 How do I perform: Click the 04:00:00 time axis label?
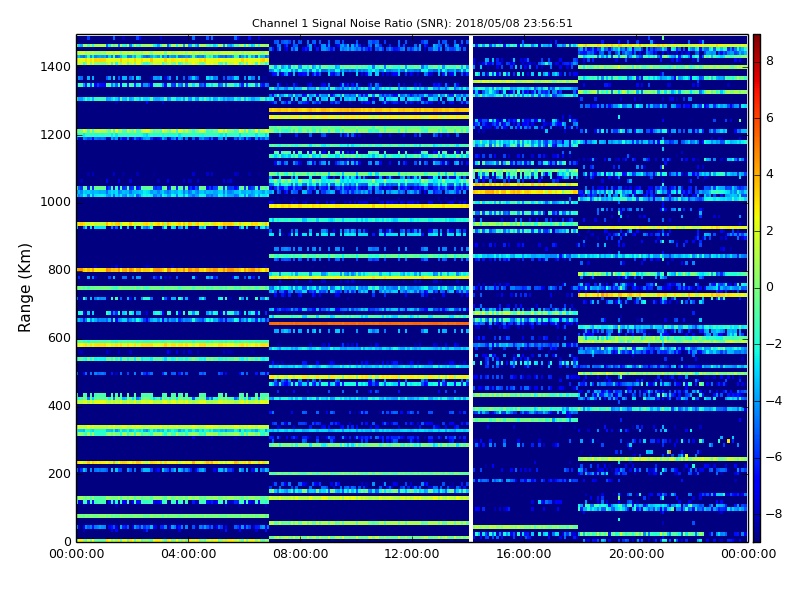coord(189,554)
